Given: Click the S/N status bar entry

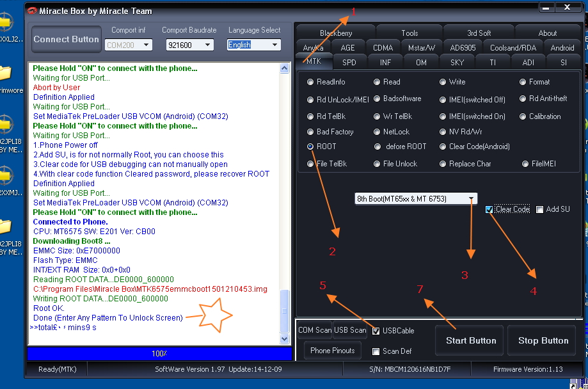Looking at the screenshot, I should tap(410, 370).
